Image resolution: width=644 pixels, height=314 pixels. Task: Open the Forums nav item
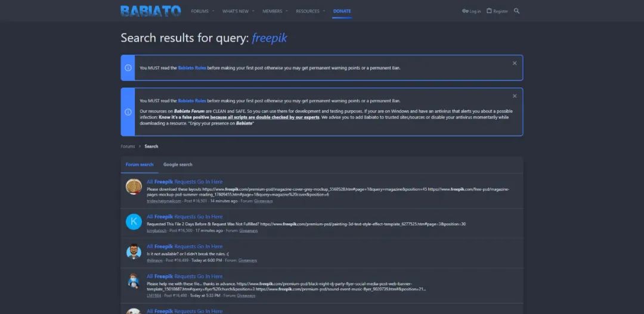200,11
